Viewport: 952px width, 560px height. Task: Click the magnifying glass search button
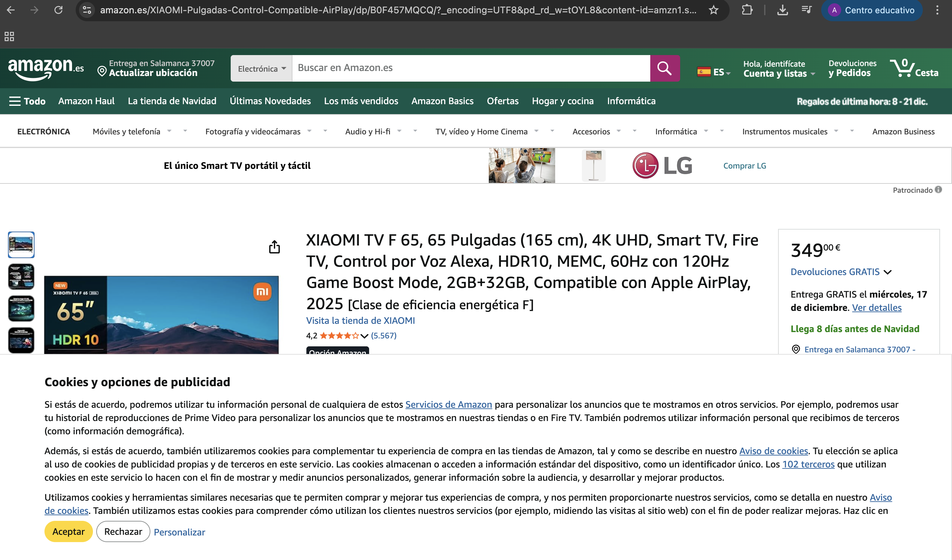[x=664, y=68]
